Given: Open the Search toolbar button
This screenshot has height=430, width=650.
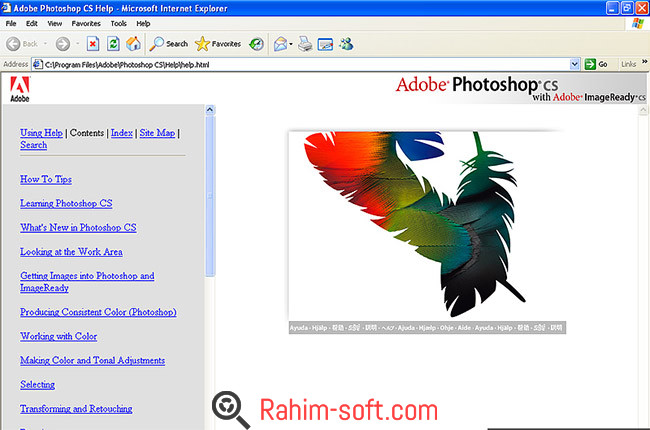Looking at the screenshot, I should coord(169,44).
